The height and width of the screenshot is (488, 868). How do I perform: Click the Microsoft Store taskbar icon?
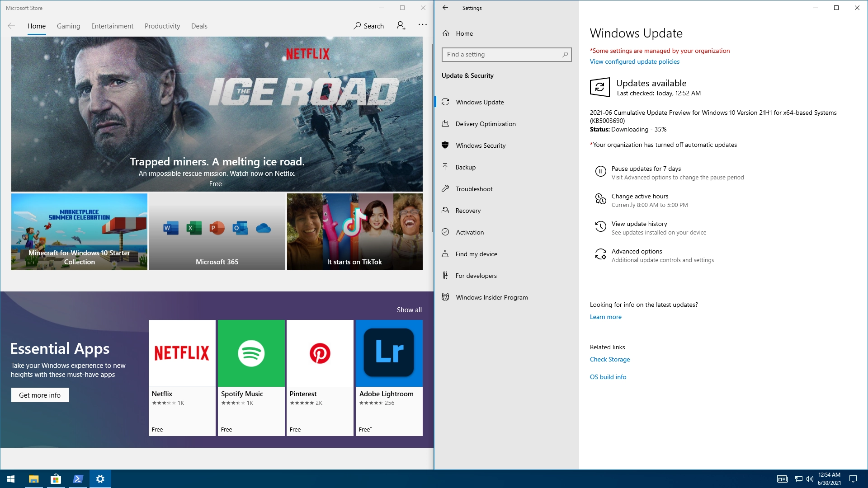point(56,479)
